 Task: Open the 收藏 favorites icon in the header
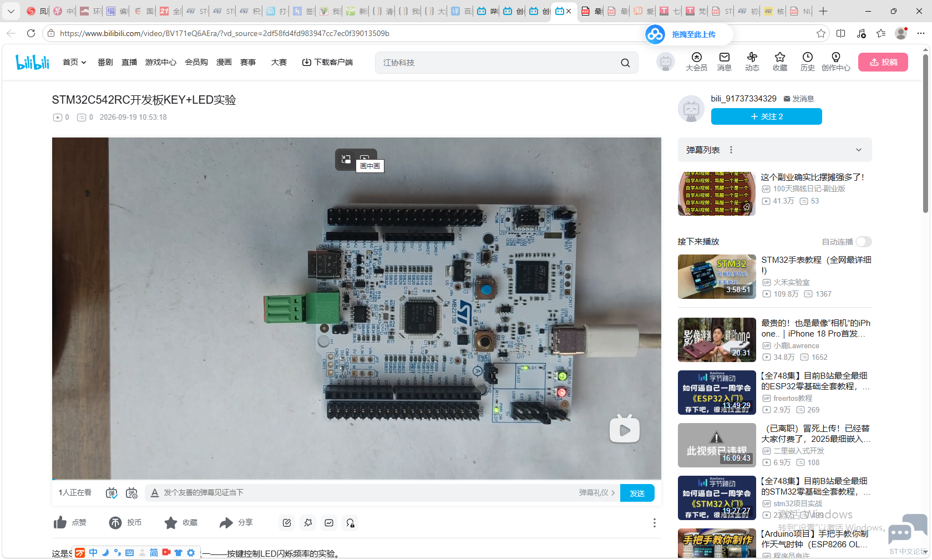pos(780,62)
